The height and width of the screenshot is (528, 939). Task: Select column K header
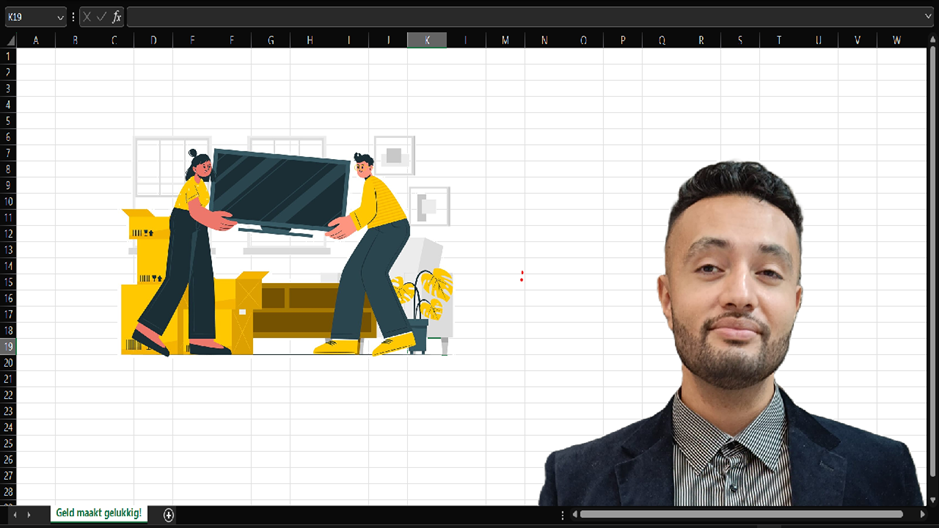[427, 40]
